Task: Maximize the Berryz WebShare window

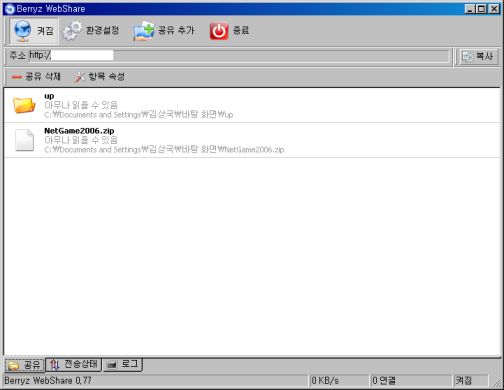Action: tap(481, 9)
